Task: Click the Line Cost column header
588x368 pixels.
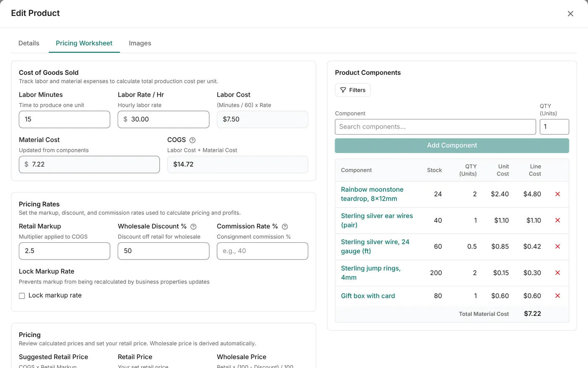Action: tap(535, 170)
